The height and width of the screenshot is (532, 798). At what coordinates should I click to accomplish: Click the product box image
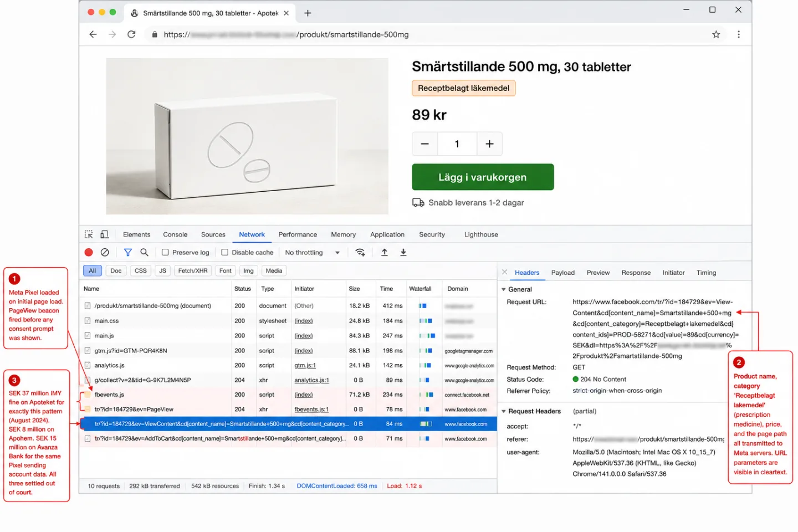247,136
